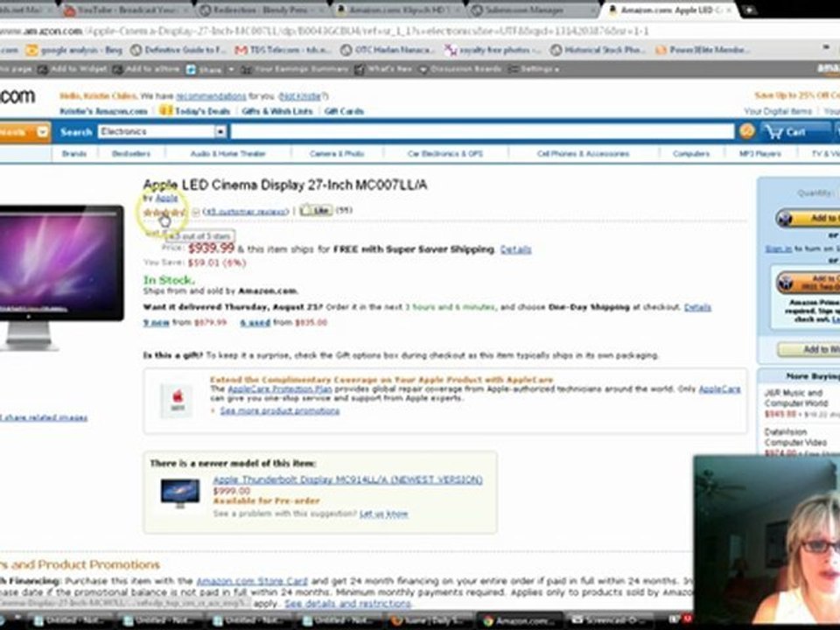Open the Cell Phones & Accessories category
The width and height of the screenshot is (840, 630).
(x=583, y=154)
